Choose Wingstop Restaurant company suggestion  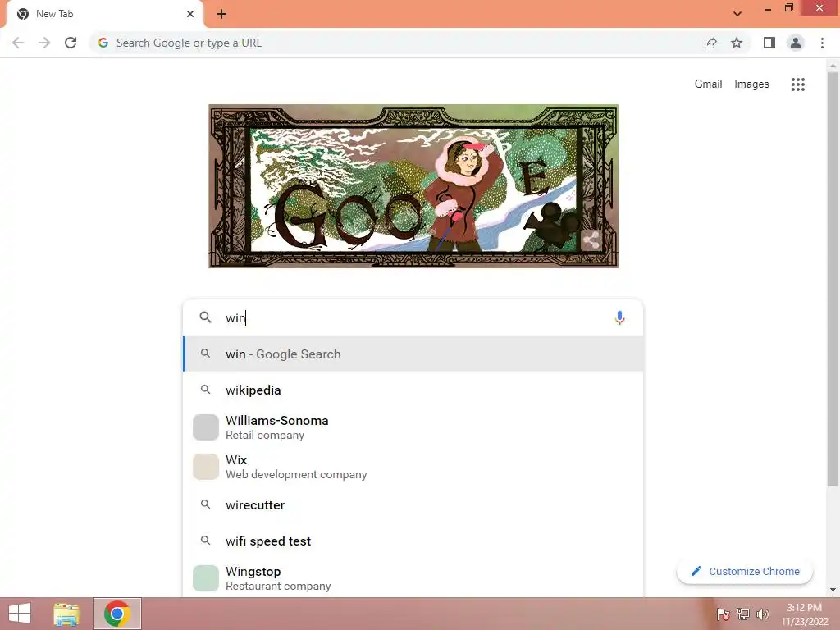pos(413,578)
